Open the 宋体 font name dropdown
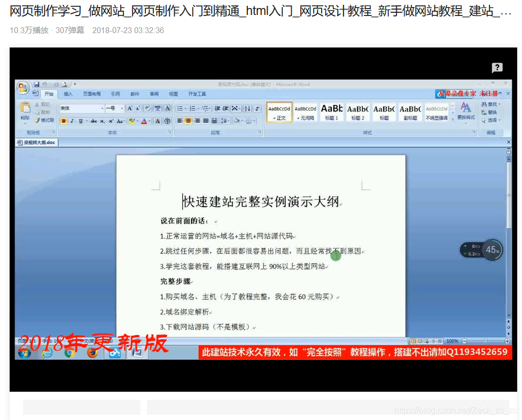Screen dimensions: 522x420 point(102,108)
